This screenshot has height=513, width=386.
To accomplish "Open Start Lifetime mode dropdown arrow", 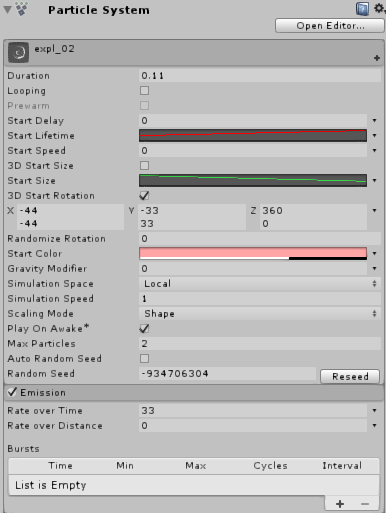I will tap(375, 136).
